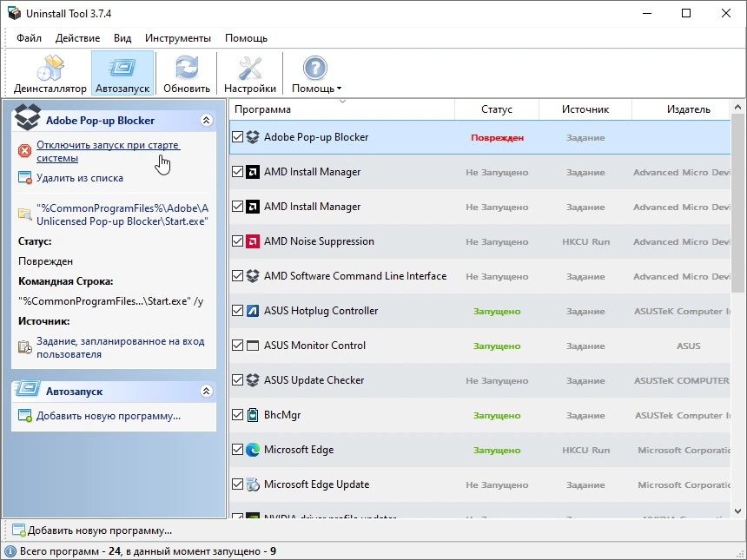
Task: Collapse the Adobe Pop-up Blocker details panel
Action: [206, 120]
